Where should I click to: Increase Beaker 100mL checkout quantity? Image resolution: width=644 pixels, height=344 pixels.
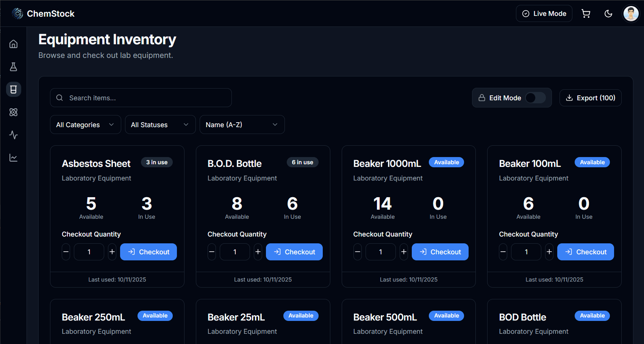pos(549,252)
